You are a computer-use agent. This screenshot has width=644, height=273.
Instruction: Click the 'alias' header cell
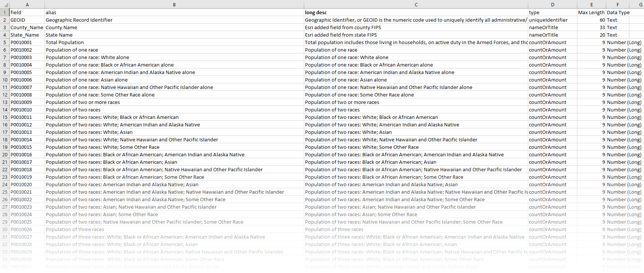coord(174,12)
